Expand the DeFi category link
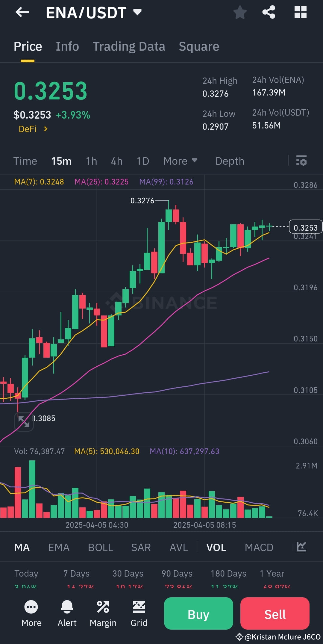This screenshot has width=323, height=644. click(x=33, y=129)
